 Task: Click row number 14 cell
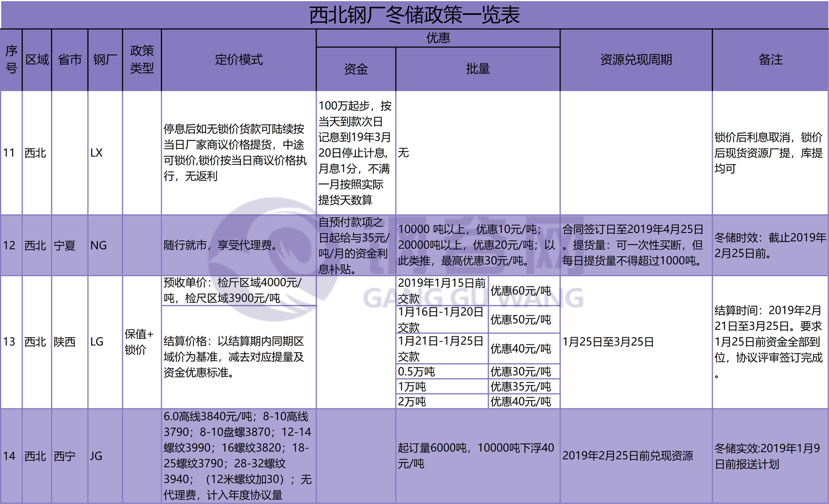pos(12,456)
